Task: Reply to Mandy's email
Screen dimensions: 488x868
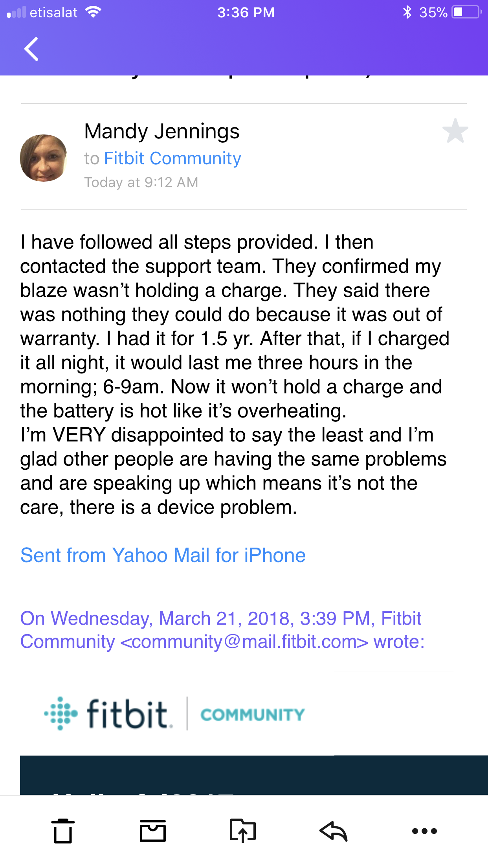Action: click(333, 831)
